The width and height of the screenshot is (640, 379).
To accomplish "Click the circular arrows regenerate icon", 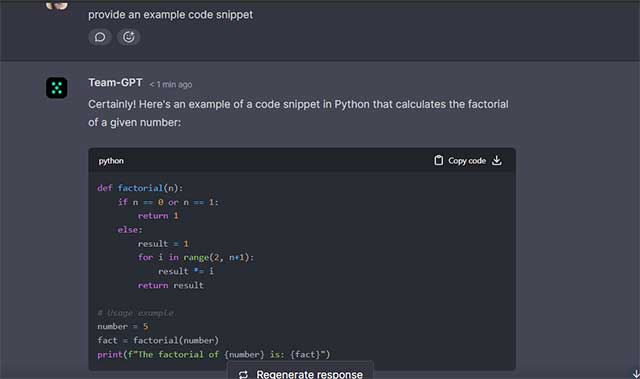I will click(243, 375).
